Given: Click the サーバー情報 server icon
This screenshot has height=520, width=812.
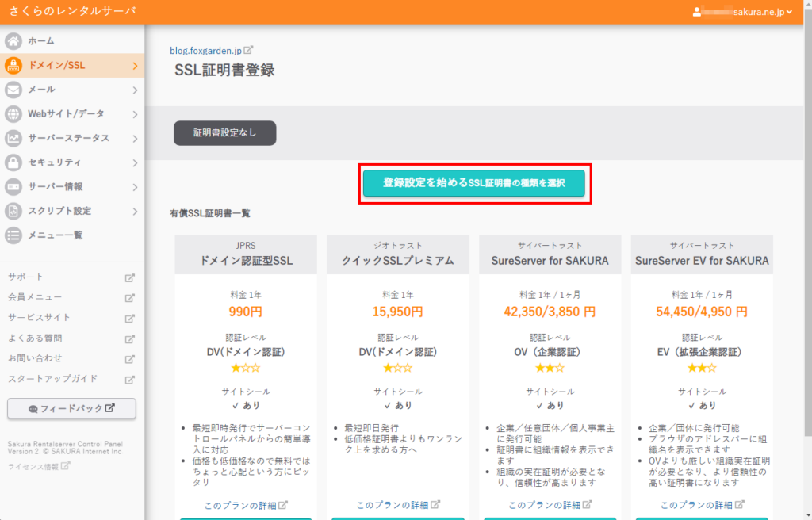Looking at the screenshot, I should 13,186.
